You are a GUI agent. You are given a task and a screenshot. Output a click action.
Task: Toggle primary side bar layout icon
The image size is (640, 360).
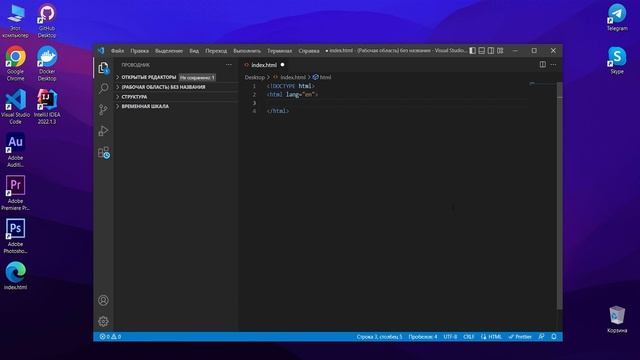coord(472,51)
